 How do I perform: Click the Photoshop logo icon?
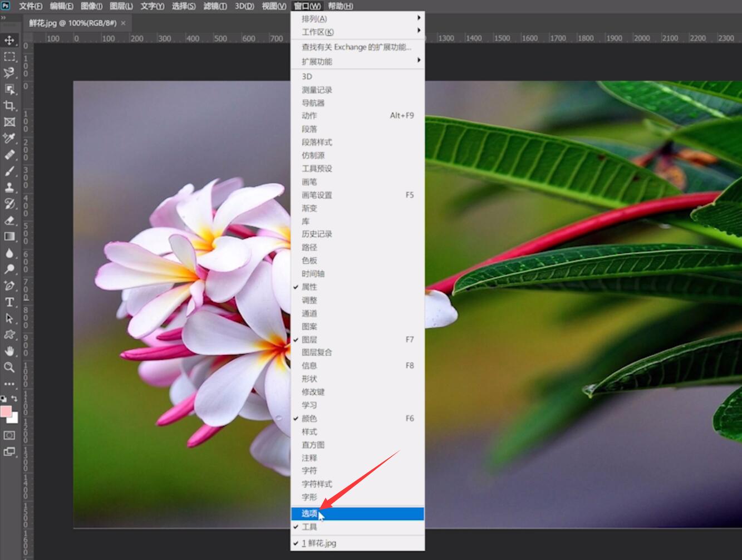coord(6,6)
